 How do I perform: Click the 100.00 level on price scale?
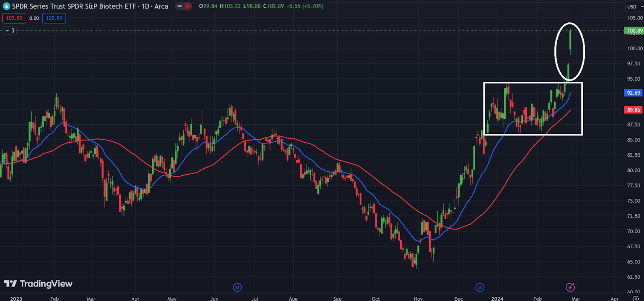point(635,48)
